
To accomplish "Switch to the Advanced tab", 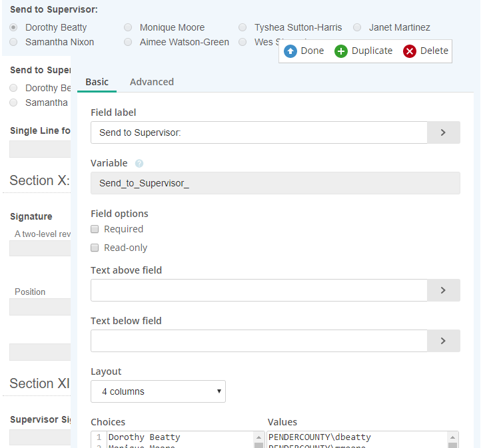I will click(x=152, y=82).
